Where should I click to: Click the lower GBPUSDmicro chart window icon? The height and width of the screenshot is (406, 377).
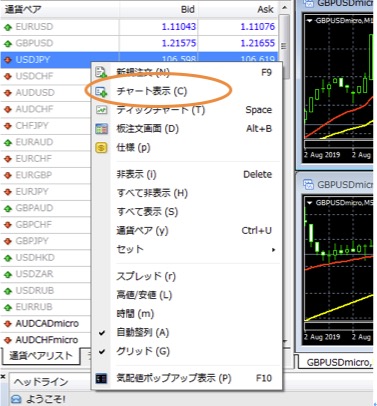308,184
